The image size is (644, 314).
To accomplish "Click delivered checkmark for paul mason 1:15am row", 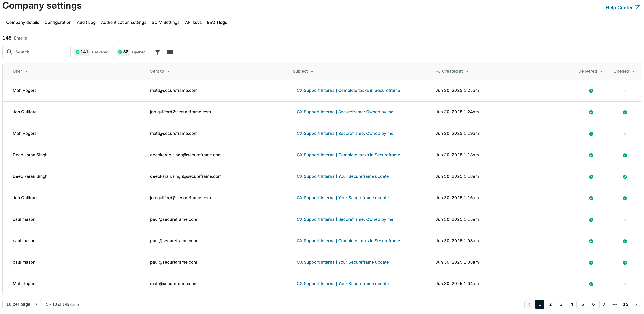I will click(591, 220).
